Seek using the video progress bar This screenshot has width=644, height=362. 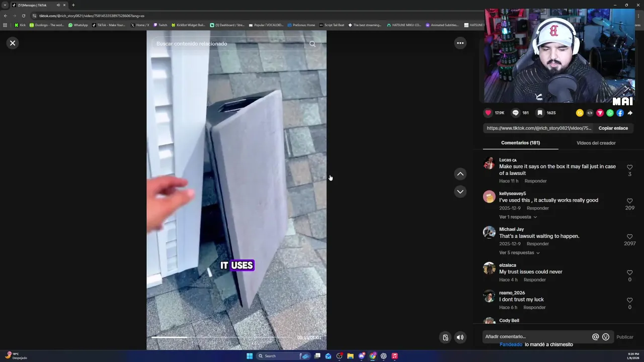pyautogui.click(x=221, y=337)
